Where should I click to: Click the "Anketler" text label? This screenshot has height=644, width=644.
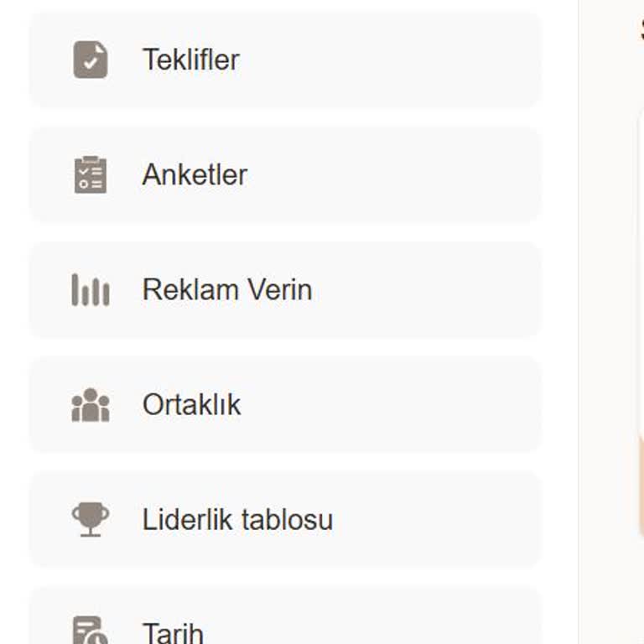(195, 174)
